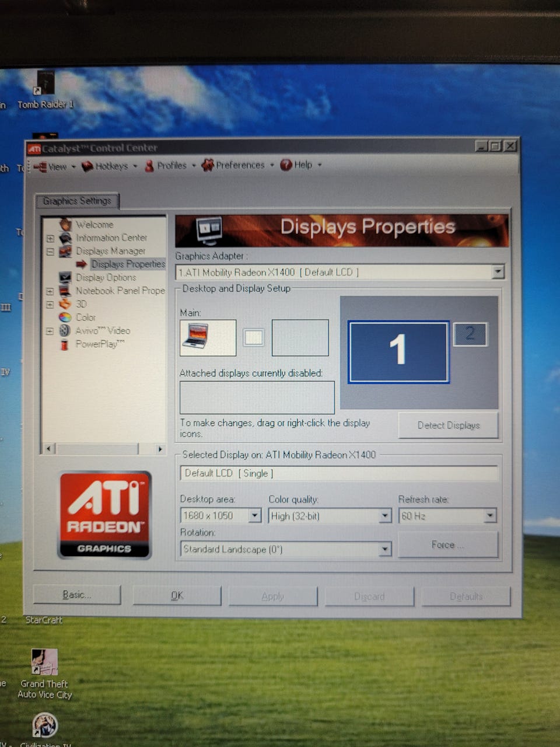Image resolution: width=560 pixels, height=747 pixels.
Task: Click the attached disabled displays box
Action: (257, 397)
